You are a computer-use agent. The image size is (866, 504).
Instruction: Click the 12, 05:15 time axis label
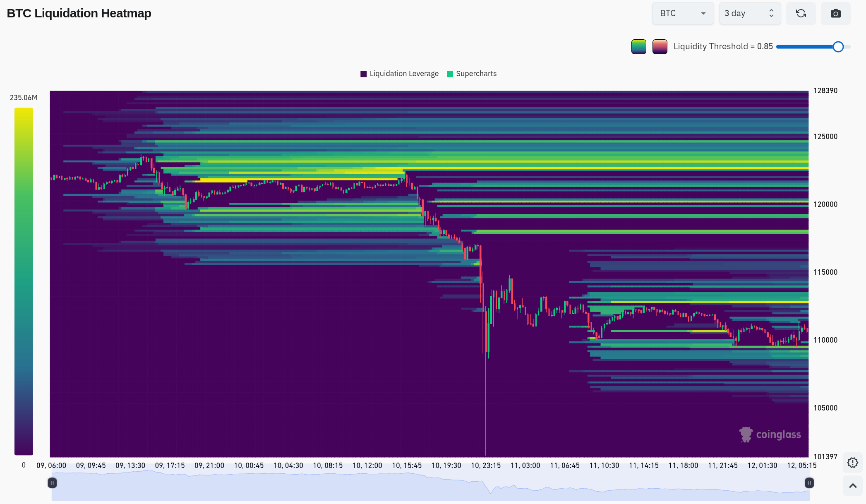[802, 466]
